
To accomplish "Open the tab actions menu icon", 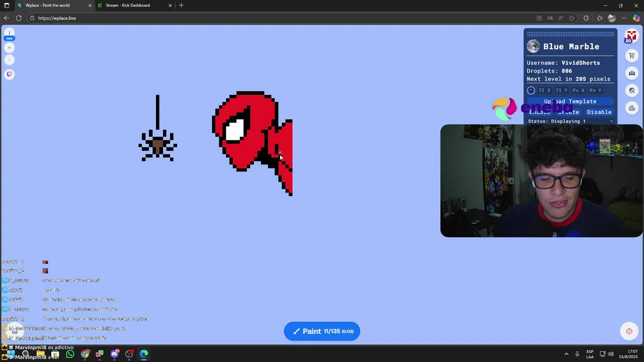I will [x=7, y=6].
